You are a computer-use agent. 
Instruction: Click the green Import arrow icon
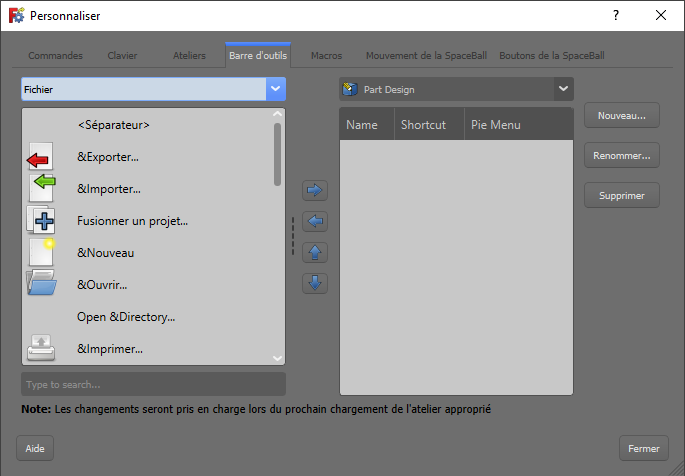(42, 186)
